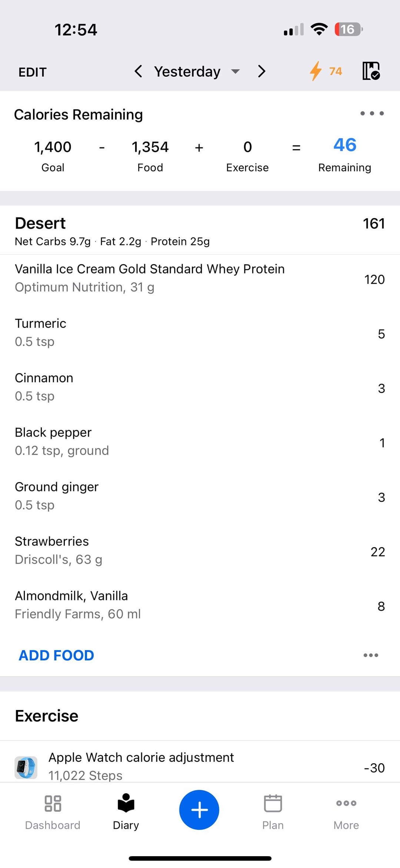The height and width of the screenshot is (868, 400).
Task: Open Desert meal more options dots
Action: [371, 655]
